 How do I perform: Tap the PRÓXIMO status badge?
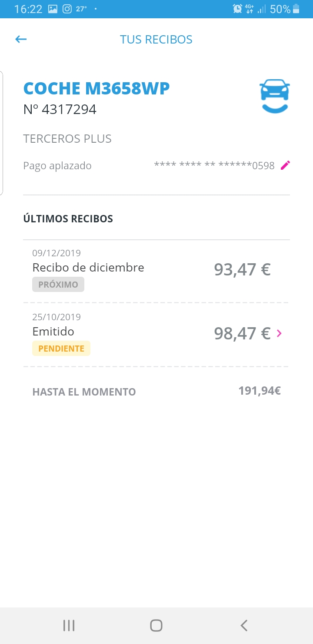click(58, 285)
